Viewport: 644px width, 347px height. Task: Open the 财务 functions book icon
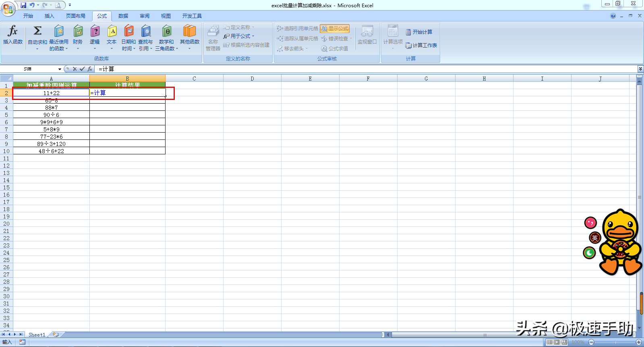pyautogui.click(x=78, y=31)
